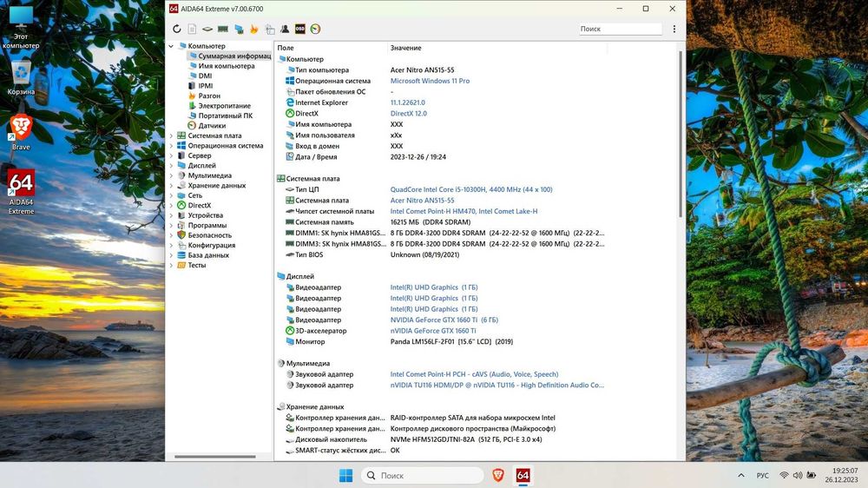The image size is (868, 488).
Task: Click the memory module toolbar icon
Action: click(x=223, y=29)
